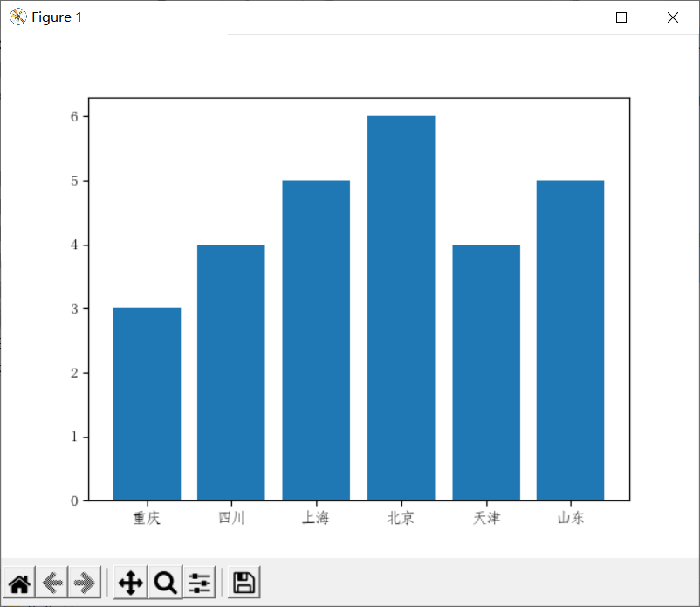
Task: Click the y-axis tick label 6
Action: point(74,116)
